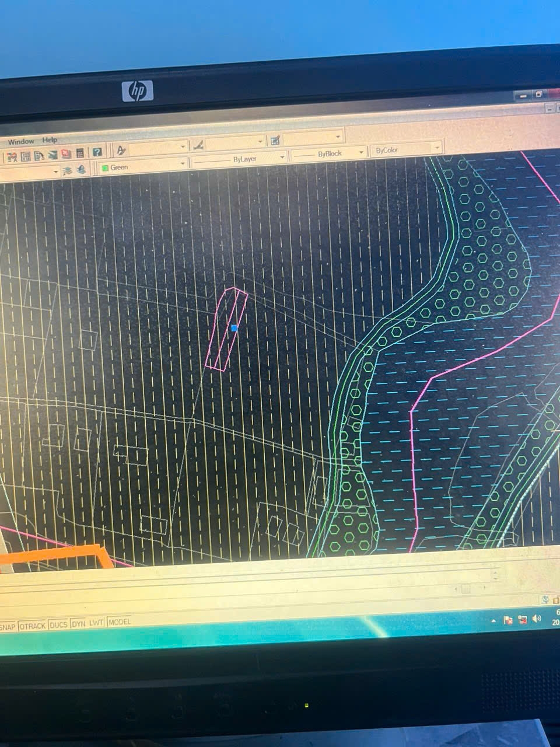This screenshot has height=747, width=560.
Task: Open the Help icon with question mark
Action: point(97,152)
